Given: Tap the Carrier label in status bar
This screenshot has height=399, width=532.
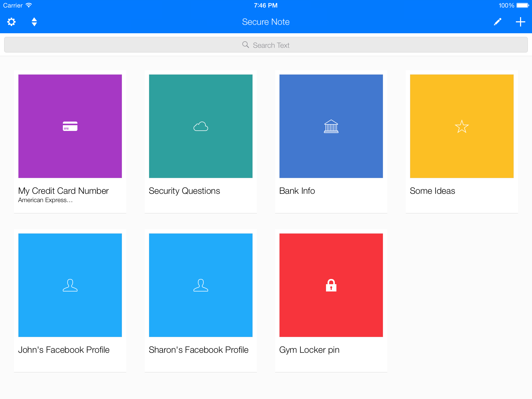Looking at the screenshot, I should [x=13, y=5].
